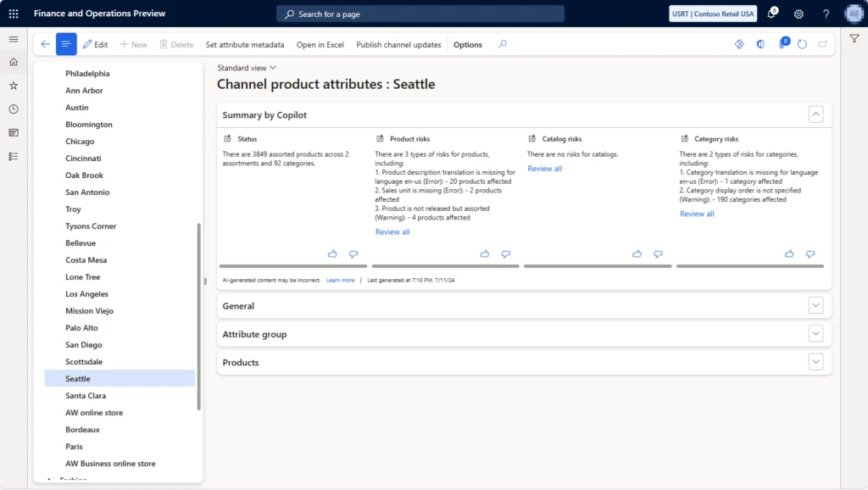Open the report in Excel

(x=320, y=44)
